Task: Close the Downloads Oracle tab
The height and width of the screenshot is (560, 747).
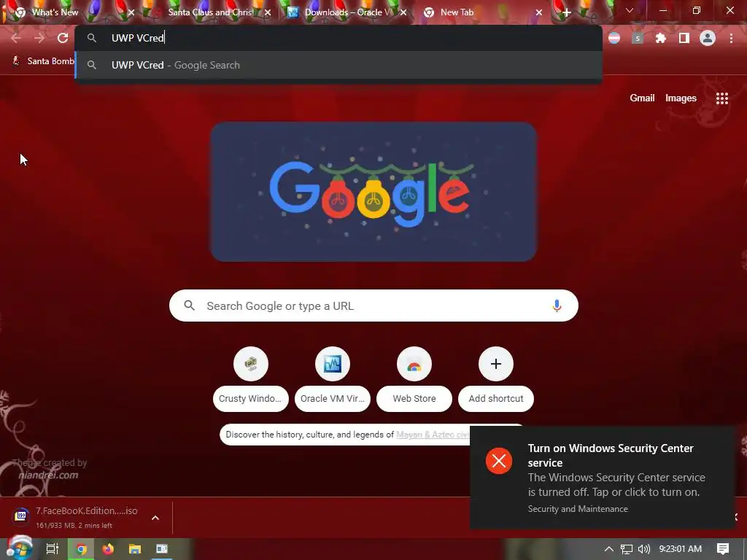Action: tap(403, 12)
